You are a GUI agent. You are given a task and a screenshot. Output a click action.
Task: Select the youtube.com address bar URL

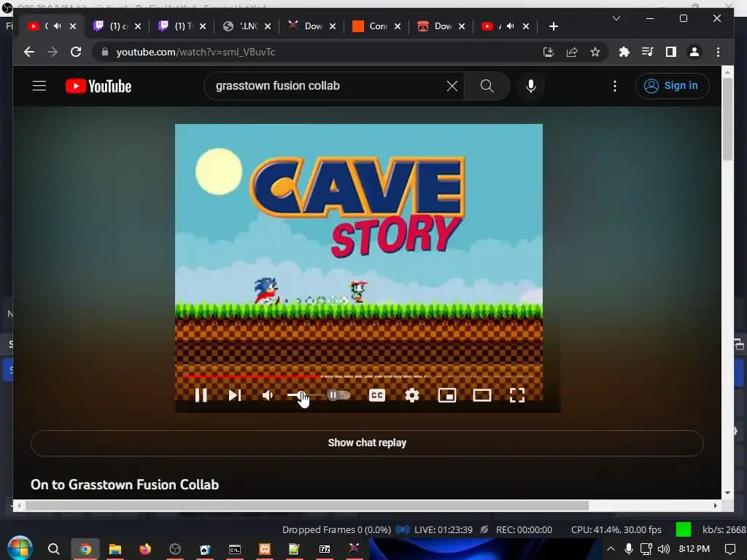pos(196,52)
